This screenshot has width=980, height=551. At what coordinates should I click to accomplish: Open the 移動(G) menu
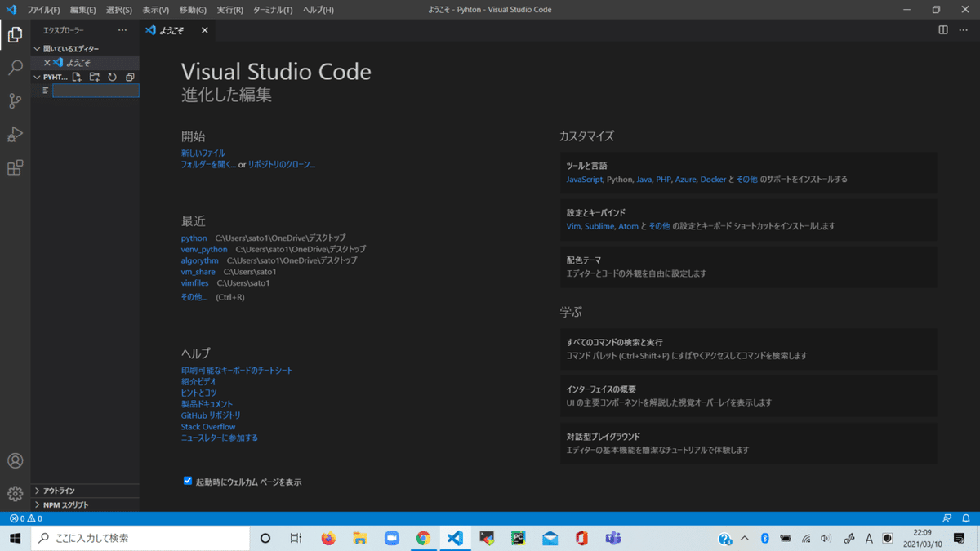coord(193,10)
